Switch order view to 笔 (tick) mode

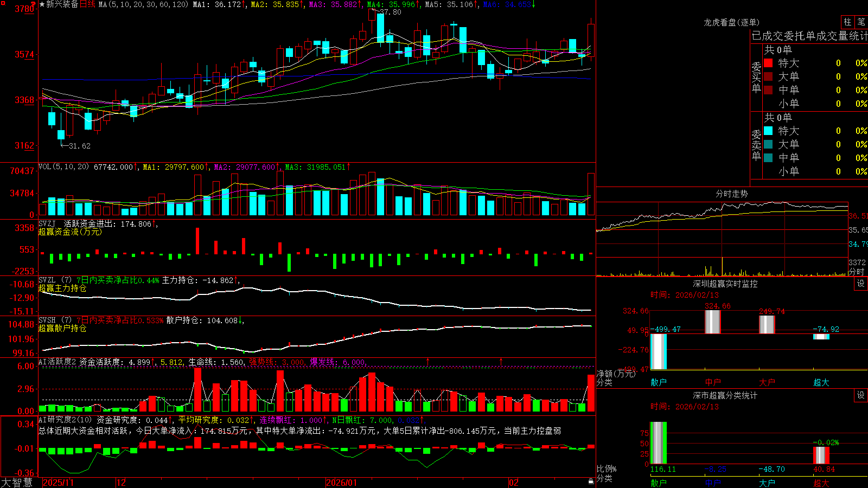[861, 22]
